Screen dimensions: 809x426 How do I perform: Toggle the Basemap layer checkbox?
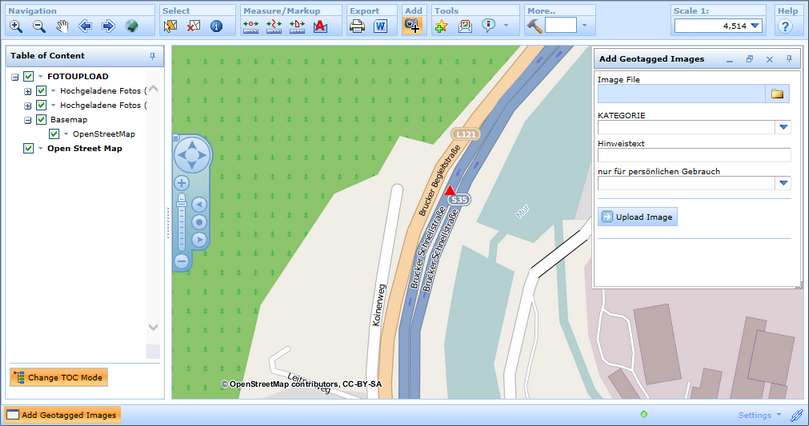point(41,119)
